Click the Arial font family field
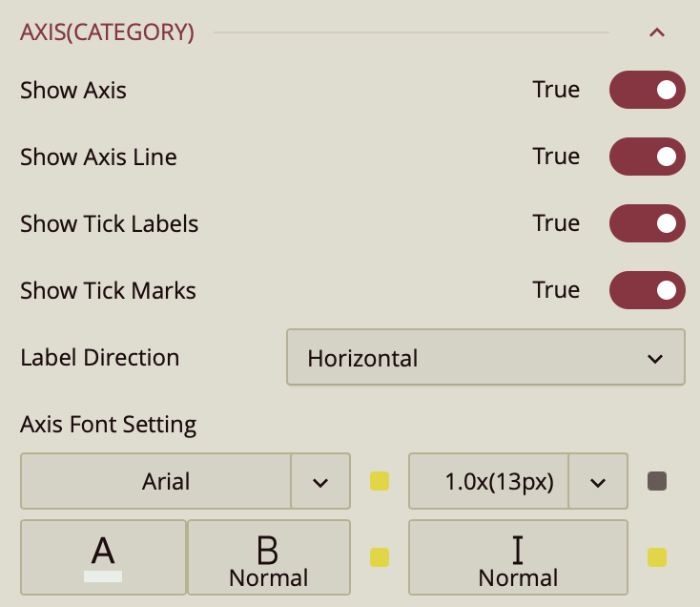700x607 pixels. (156, 481)
